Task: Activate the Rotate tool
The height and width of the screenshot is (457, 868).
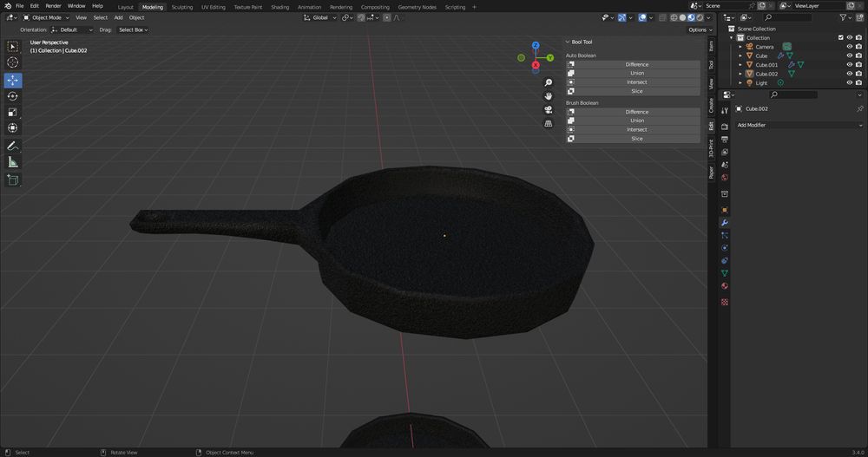Action: [x=13, y=96]
